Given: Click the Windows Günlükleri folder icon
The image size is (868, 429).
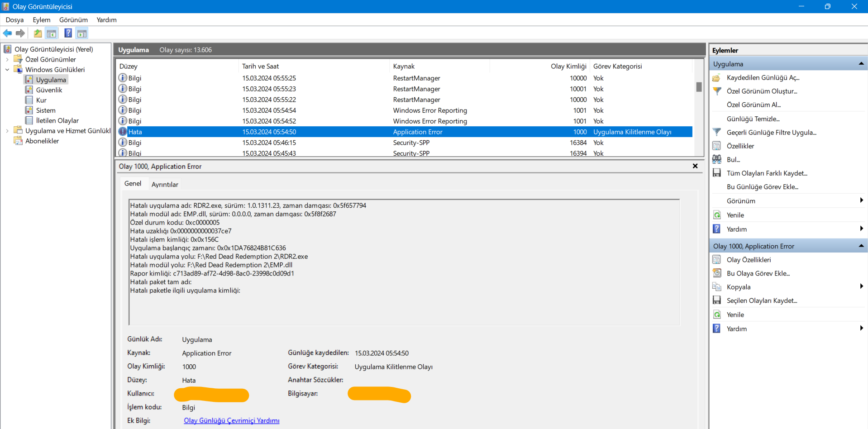Looking at the screenshot, I should point(18,70).
